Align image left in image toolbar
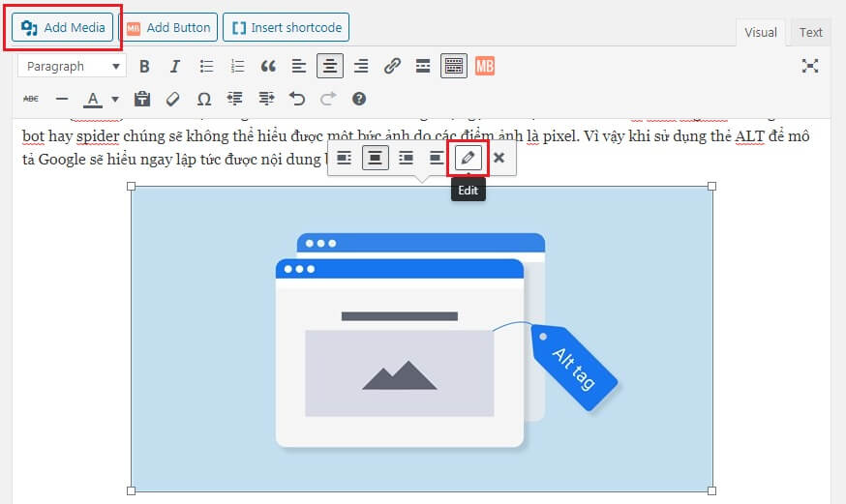 coord(345,158)
